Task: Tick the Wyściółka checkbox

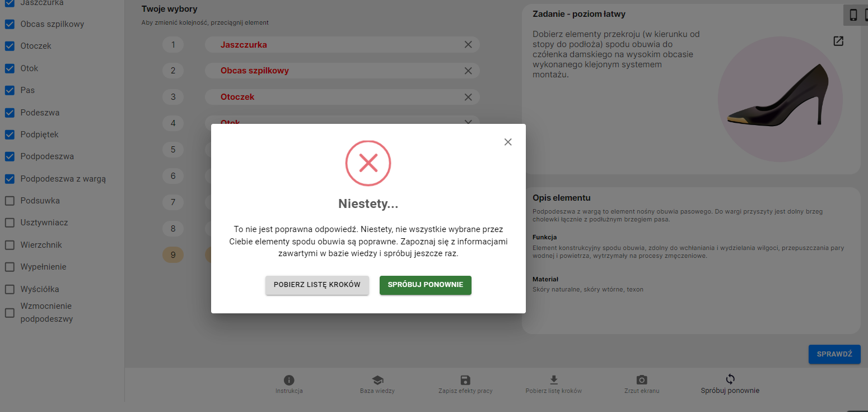Action: click(10, 289)
